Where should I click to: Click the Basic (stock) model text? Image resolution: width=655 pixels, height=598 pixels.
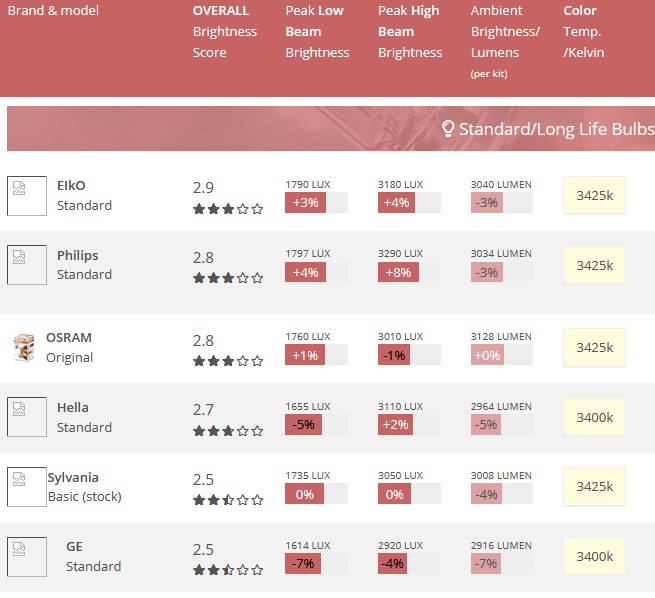tap(85, 497)
